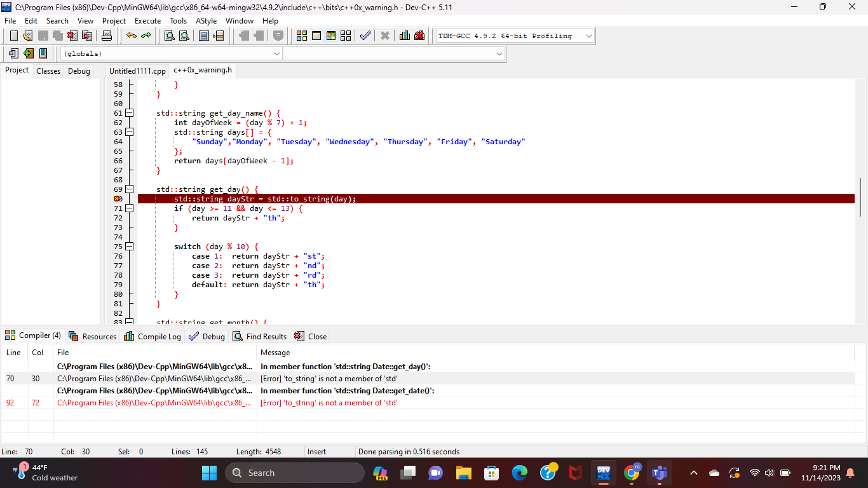Click the Close All files toolbar icon

coord(87,36)
